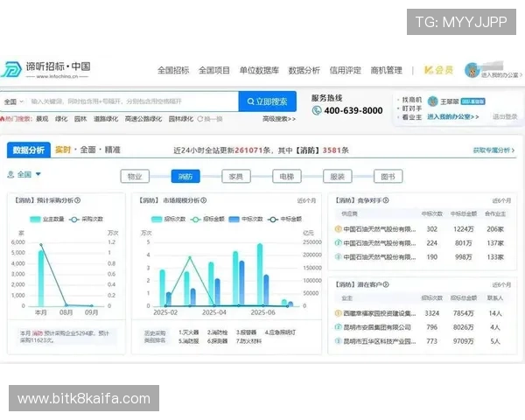
Task: Click hot search keyword 高速公路绿化
Action: pyautogui.click(x=143, y=119)
